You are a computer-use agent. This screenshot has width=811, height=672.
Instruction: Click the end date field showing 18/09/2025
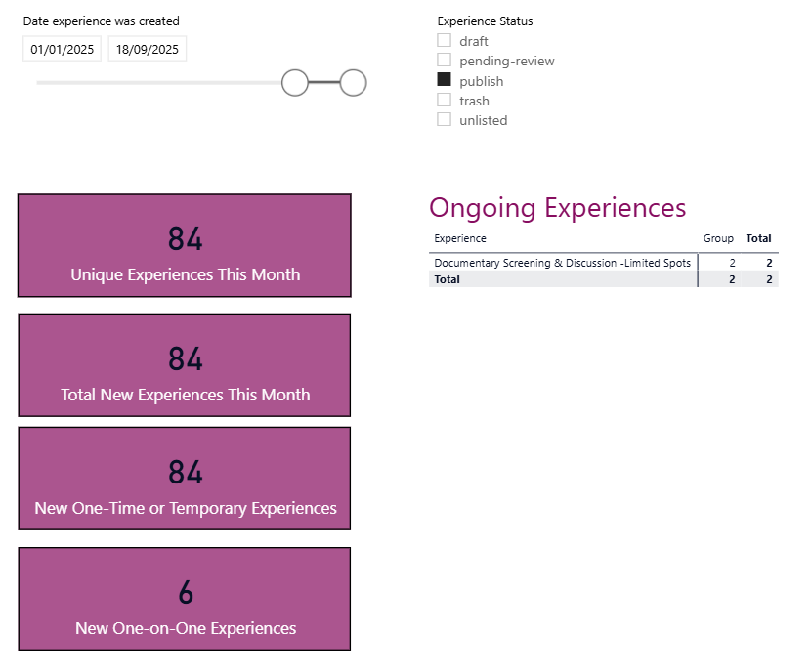point(148,49)
